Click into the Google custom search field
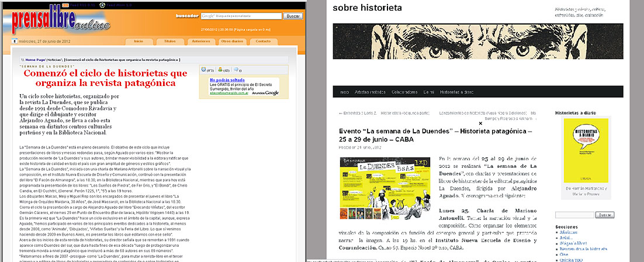The height and width of the screenshot is (262, 644). [241, 16]
